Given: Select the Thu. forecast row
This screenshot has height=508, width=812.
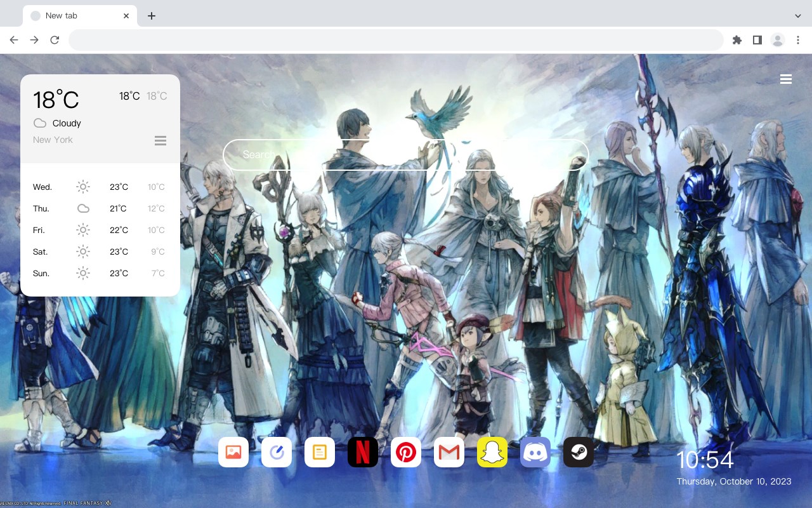Looking at the screenshot, I should tap(100, 208).
